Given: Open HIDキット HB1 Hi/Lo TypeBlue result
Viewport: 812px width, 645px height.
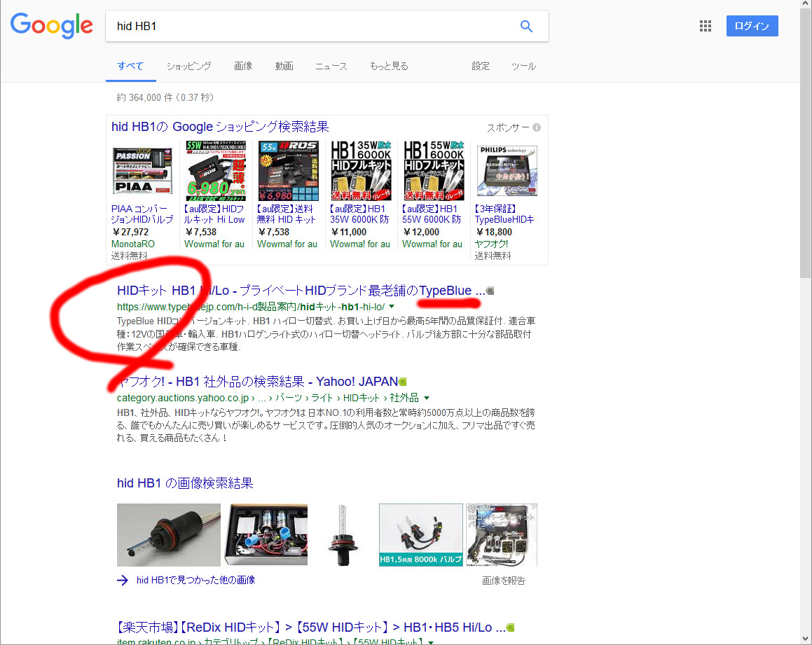Looking at the screenshot, I should [x=301, y=291].
